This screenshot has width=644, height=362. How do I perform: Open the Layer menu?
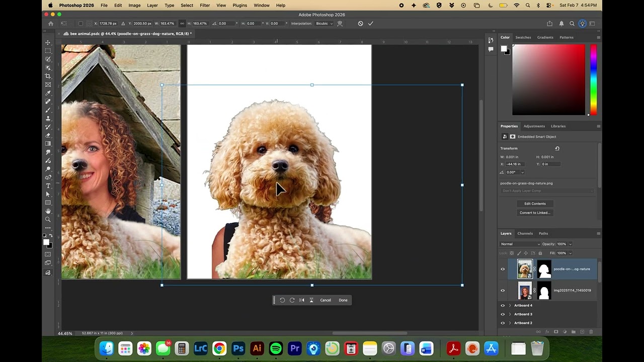coord(152,5)
